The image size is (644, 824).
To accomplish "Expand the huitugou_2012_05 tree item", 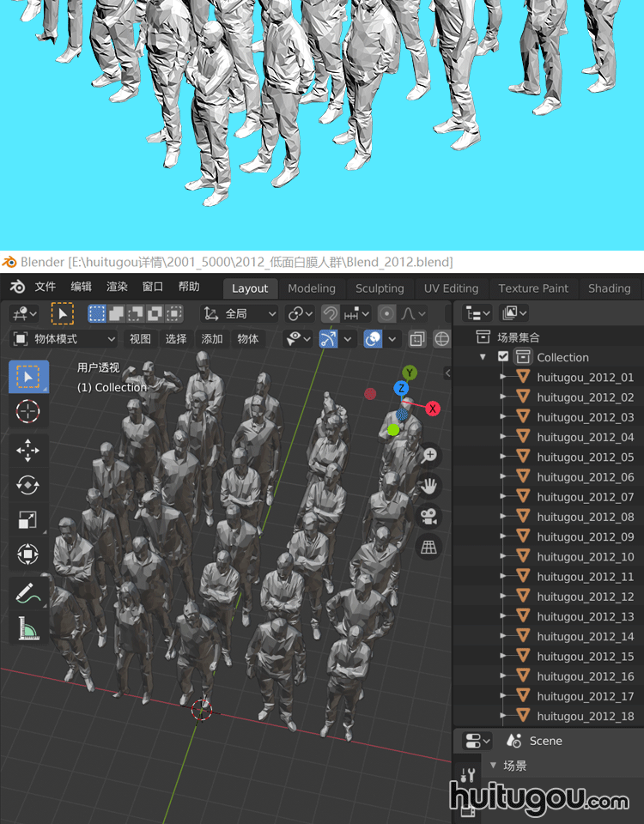I will (x=502, y=457).
